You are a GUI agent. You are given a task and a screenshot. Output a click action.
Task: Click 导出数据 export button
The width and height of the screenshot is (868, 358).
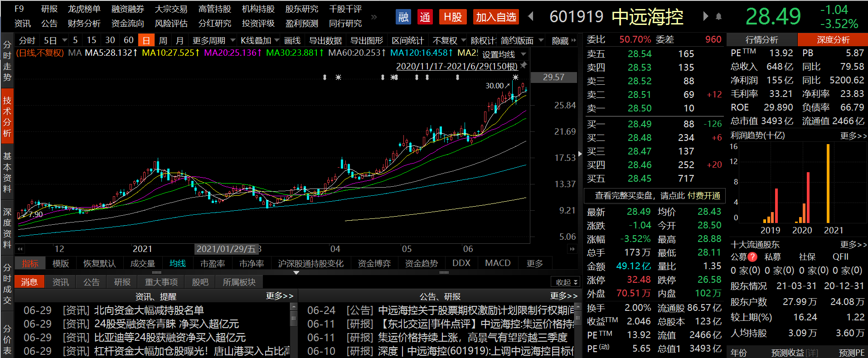coord(325,40)
